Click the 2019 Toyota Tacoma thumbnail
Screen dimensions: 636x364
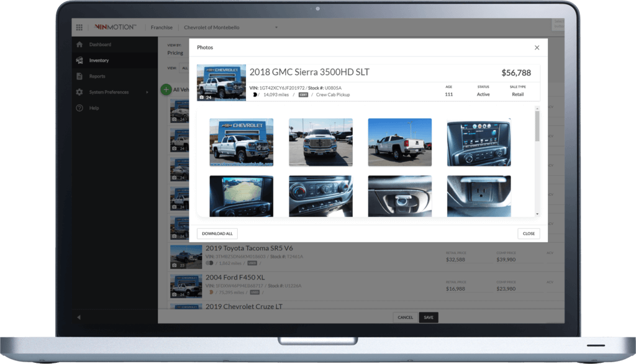pyautogui.click(x=186, y=257)
